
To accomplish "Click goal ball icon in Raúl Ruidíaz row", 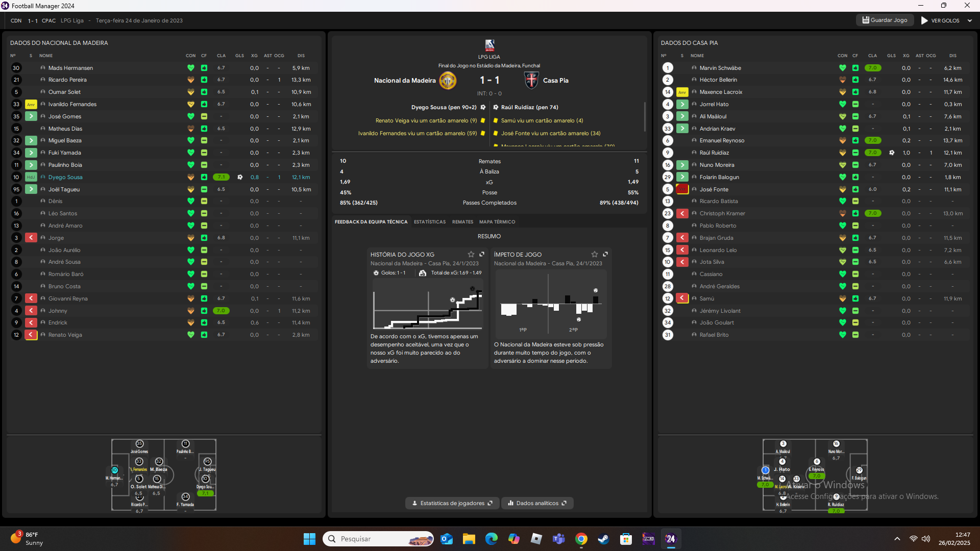I will pyautogui.click(x=892, y=153).
